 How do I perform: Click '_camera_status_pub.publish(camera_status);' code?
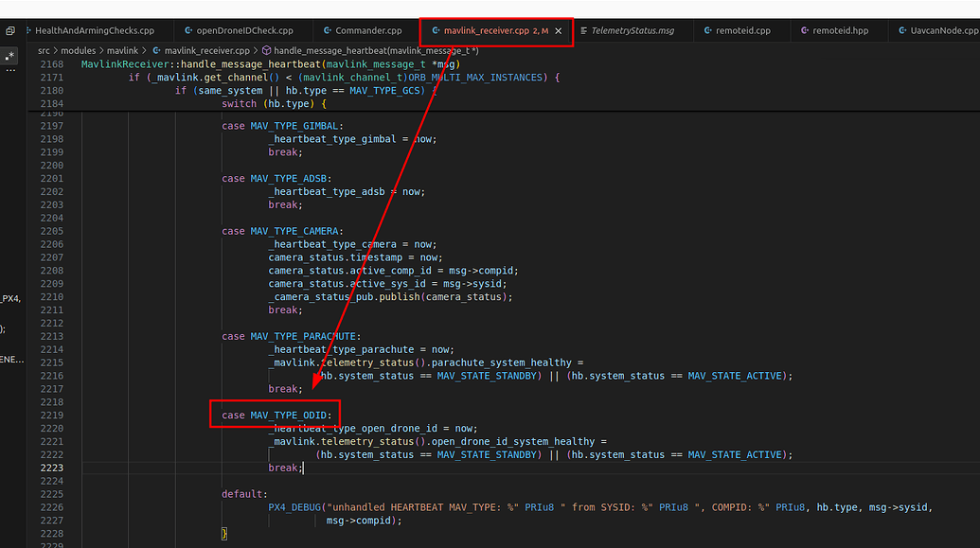(x=391, y=297)
